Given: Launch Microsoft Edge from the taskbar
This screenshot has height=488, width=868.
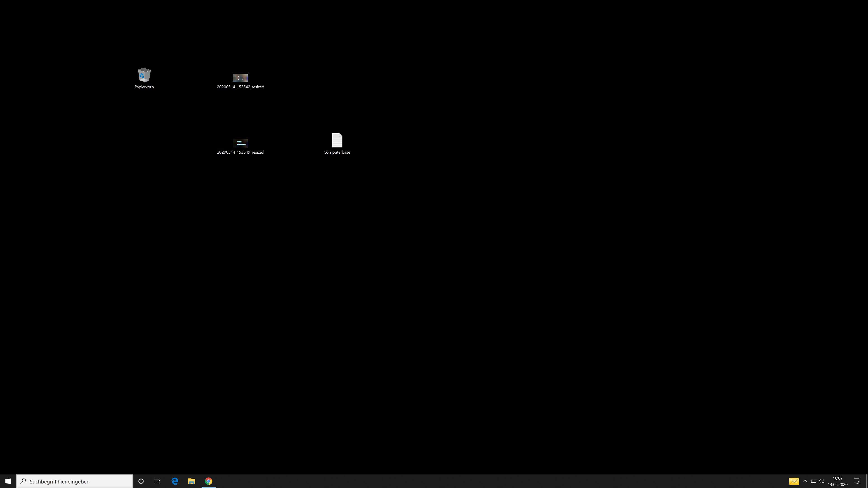Looking at the screenshot, I should [x=175, y=481].
